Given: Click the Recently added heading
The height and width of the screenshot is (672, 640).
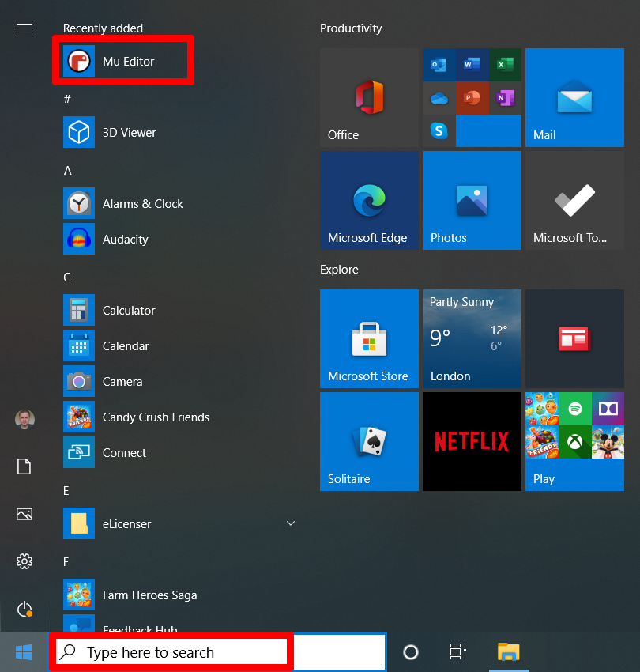Looking at the screenshot, I should pos(103,28).
